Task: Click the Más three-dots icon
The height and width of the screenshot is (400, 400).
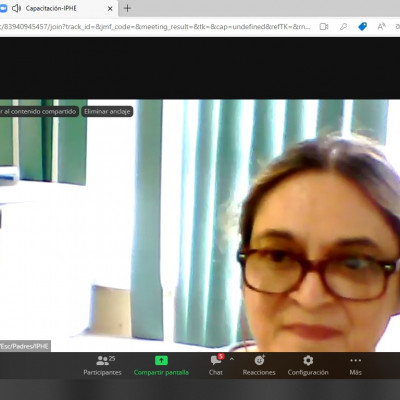Action: (355, 360)
